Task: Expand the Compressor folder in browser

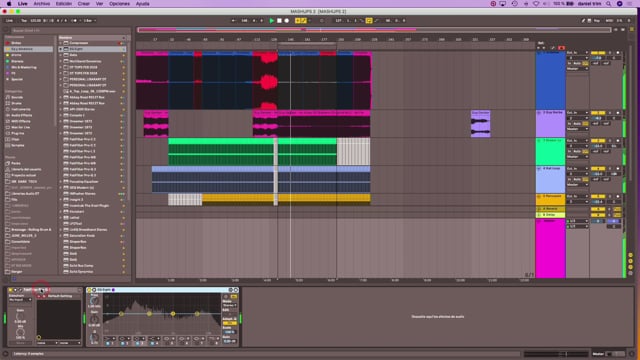Action: tap(61, 43)
